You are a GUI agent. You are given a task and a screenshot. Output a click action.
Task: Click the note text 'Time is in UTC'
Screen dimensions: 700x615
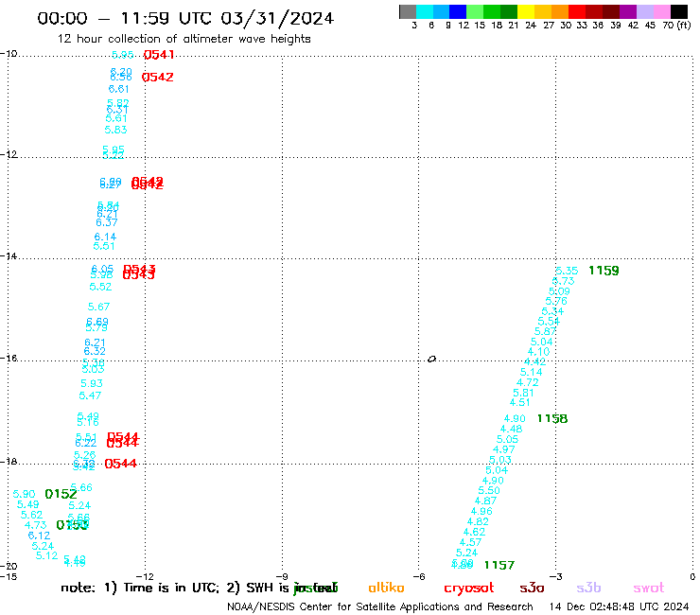[171, 588]
